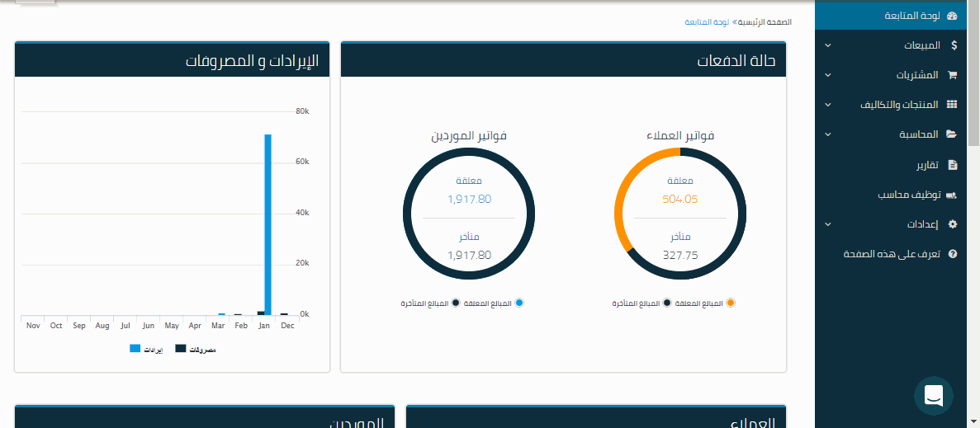Open the تقارير menu item
Image resolution: width=980 pixels, height=428 pixels.
926,165
